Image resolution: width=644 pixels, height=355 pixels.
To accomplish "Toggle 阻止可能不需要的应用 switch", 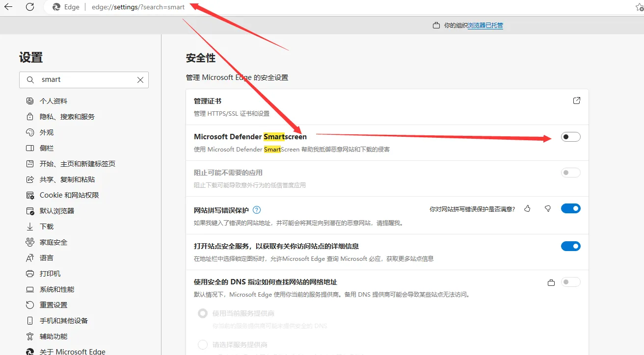I will coord(571,173).
